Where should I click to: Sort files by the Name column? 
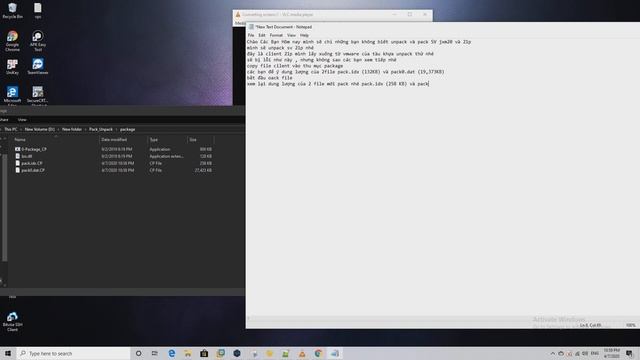pos(55,140)
